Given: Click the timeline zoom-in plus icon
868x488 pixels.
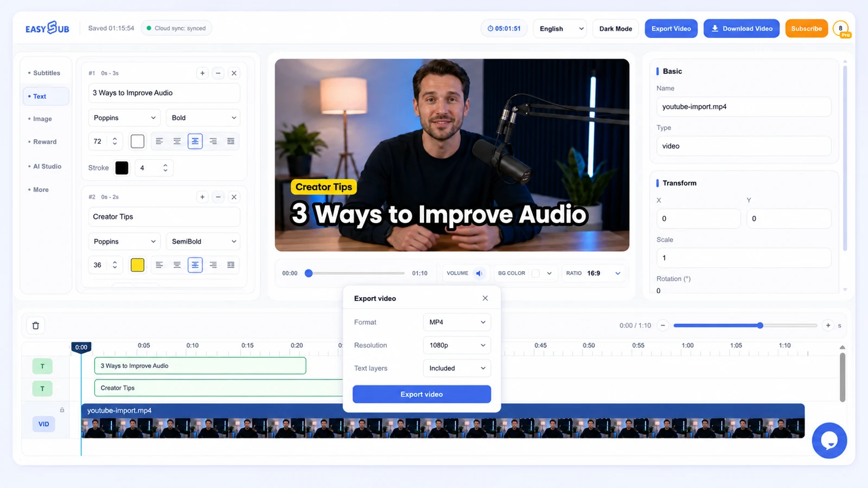Looking at the screenshot, I should pos(828,325).
